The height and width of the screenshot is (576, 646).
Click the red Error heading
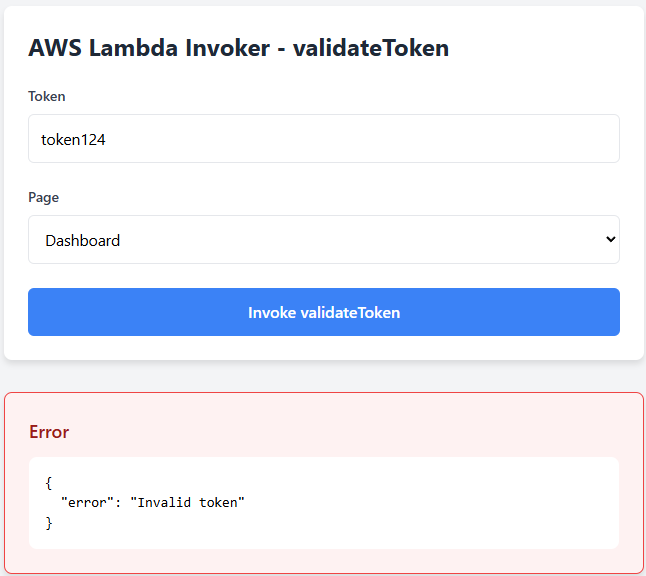coord(49,432)
